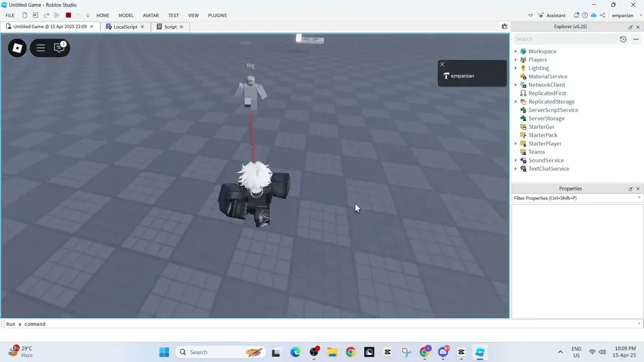Close the Explorer panel
The image size is (644, 362).
[x=638, y=27]
